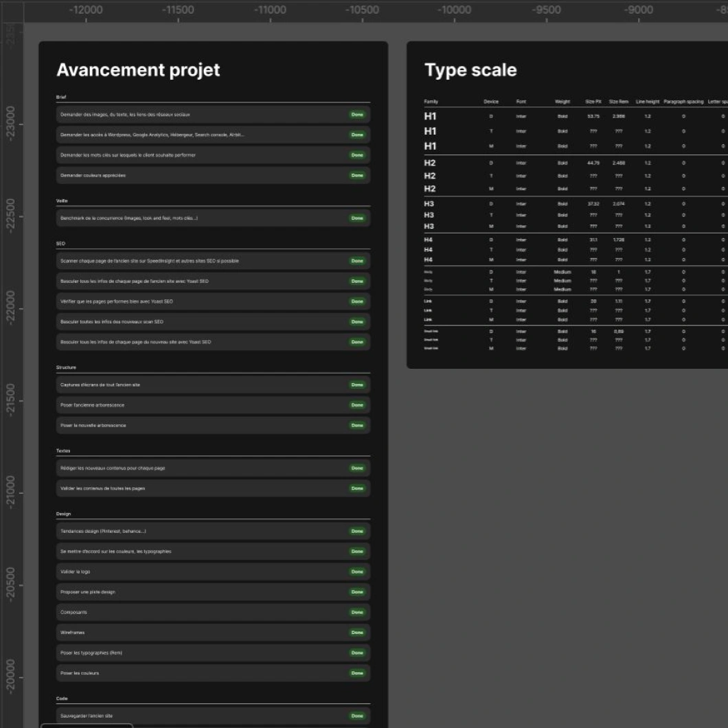
Task: Click Done badge on 'Wireframes' task
Action: click(x=357, y=633)
